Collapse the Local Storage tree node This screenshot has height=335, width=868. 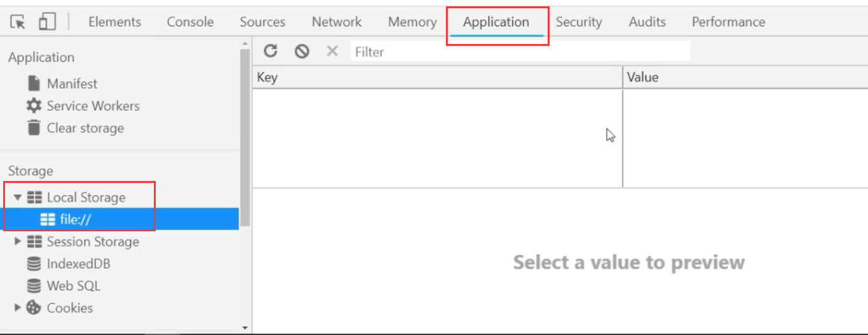pos(18,197)
